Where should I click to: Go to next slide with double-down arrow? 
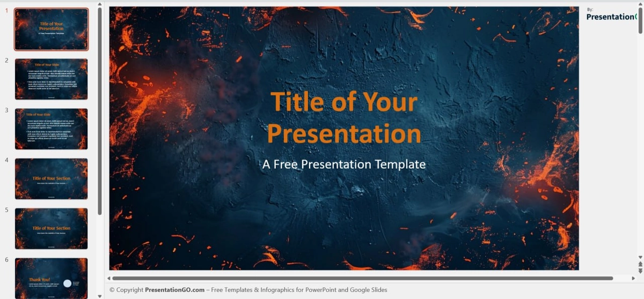[x=640, y=271]
